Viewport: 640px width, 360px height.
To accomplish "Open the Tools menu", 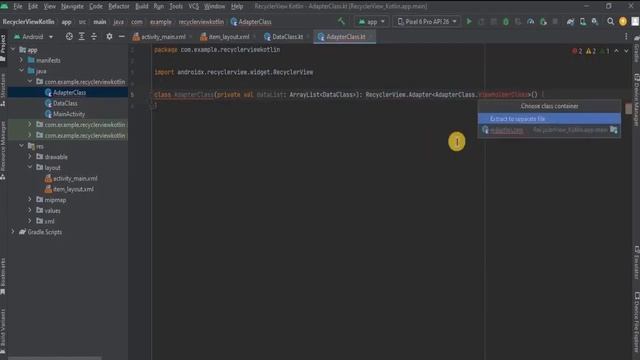I will 176,6.
